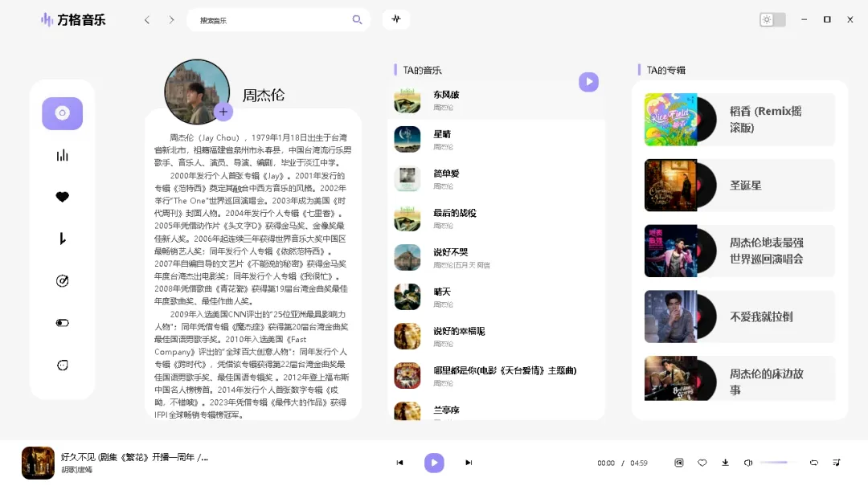Open album 周杰伦的床边故事
868x486 pixels.
739,378
